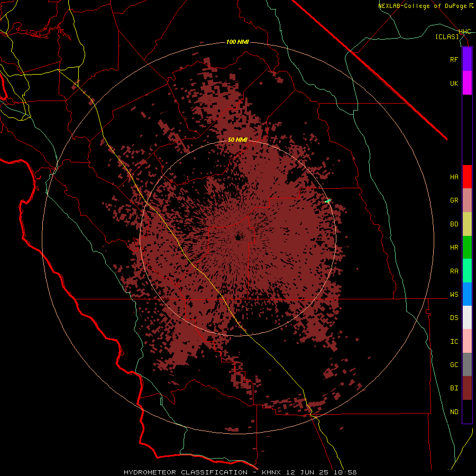Click the "12 JUN 25" date text
The image size is (476, 476).
click(x=307, y=472)
